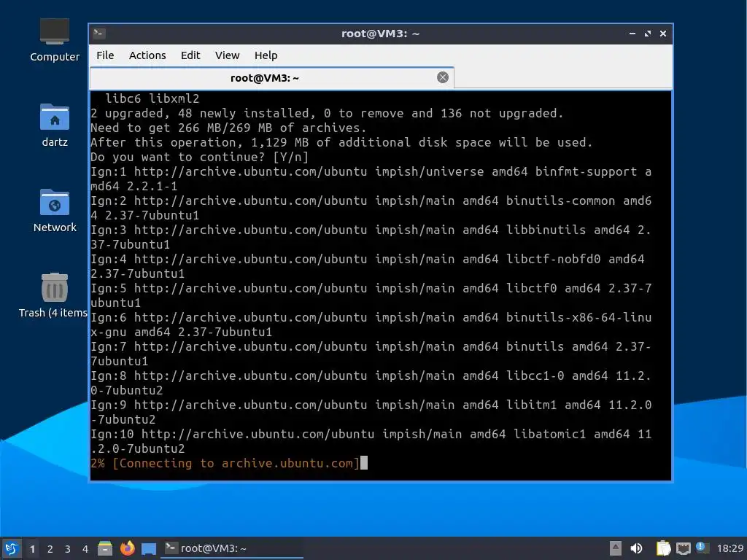Click the 'Connecting to archive.ubuntu.com' progress line
This screenshot has width=747, height=560.
pos(225,463)
